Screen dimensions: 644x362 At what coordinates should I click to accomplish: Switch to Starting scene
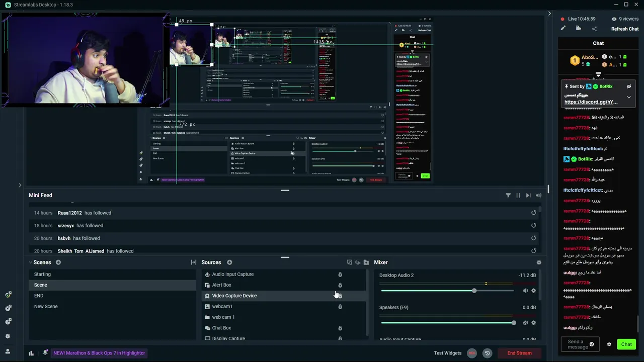point(112,275)
